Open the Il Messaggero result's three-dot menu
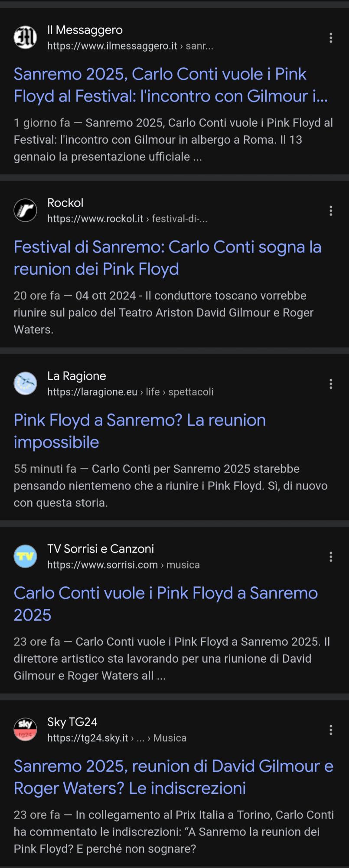Viewport: 349px width, 868px height. pyautogui.click(x=331, y=38)
